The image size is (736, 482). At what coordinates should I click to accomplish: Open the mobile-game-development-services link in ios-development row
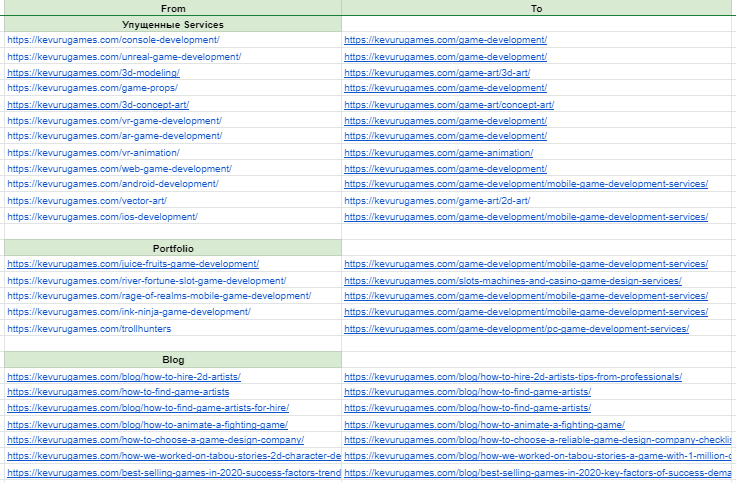[526, 216]
